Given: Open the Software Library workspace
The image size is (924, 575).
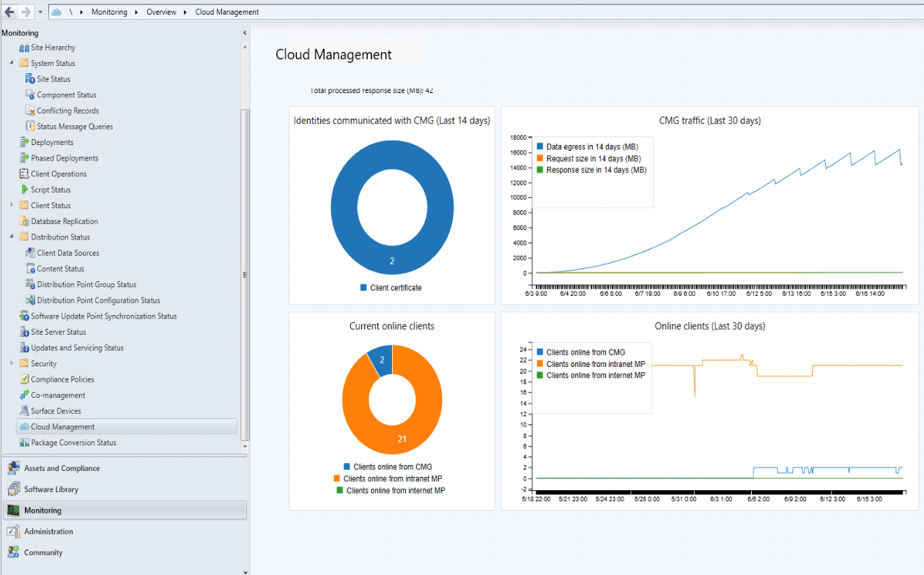Looking at the screenshot, I should 51,489.
